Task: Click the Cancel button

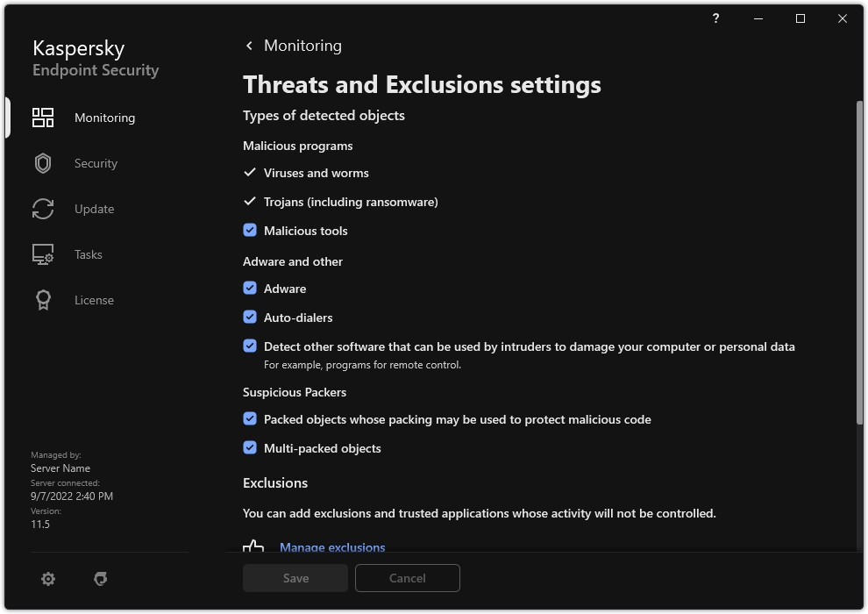Action: pos(407,578)
